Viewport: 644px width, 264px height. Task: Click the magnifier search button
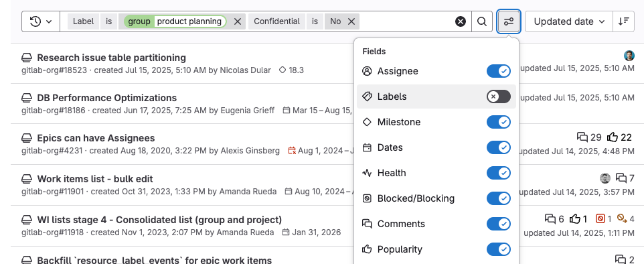pos(482,21)
